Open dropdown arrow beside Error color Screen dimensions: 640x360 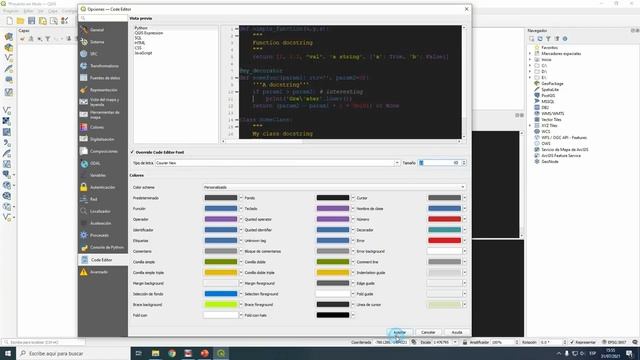coord(464,241)
